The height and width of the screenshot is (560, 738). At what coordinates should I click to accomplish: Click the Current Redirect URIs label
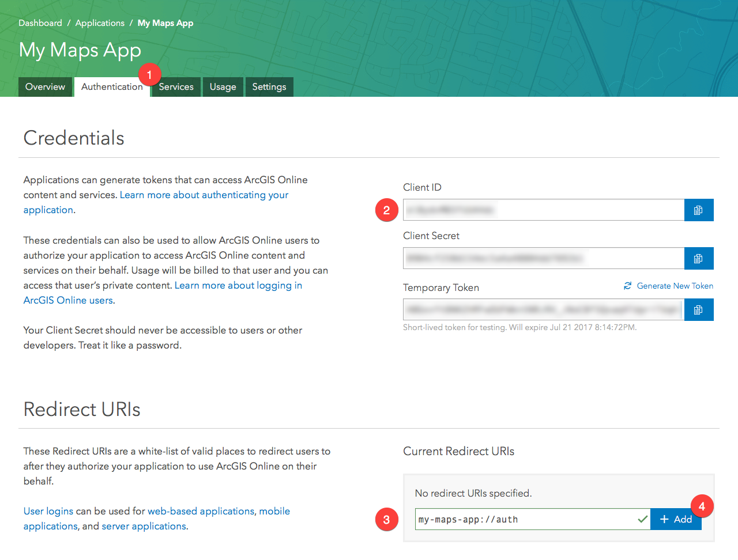click(459, 451)
